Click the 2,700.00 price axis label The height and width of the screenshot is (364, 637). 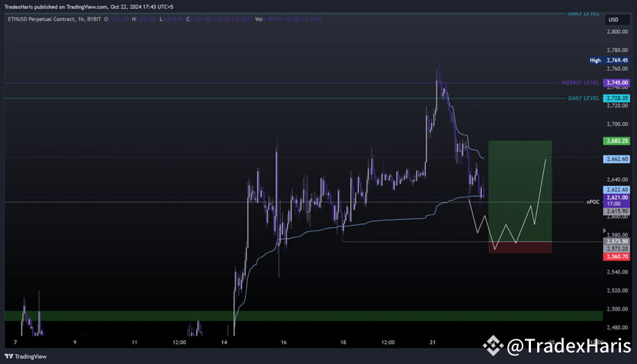(617, 124)
